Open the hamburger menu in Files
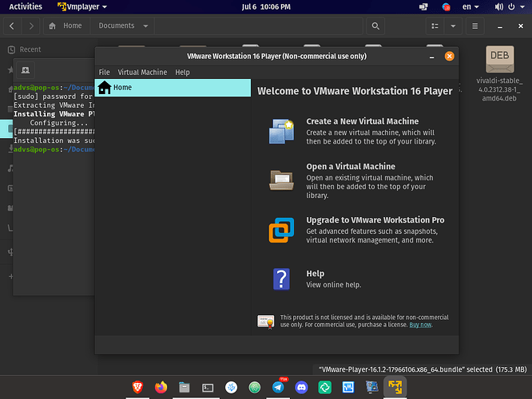 pos(475,26)
